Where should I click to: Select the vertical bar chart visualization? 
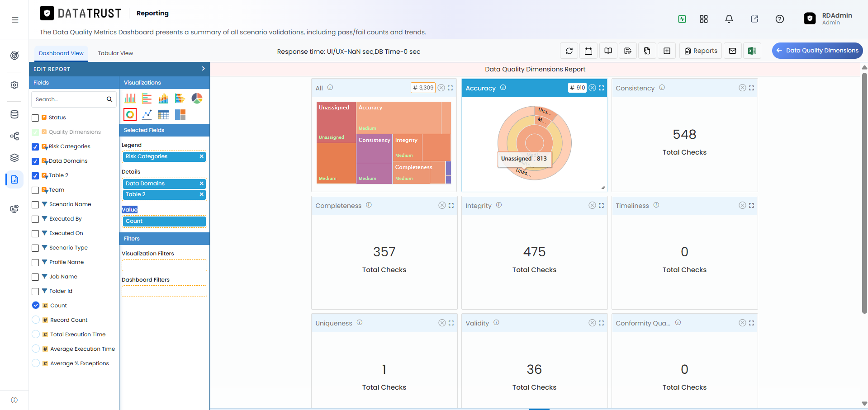point(130,98)
